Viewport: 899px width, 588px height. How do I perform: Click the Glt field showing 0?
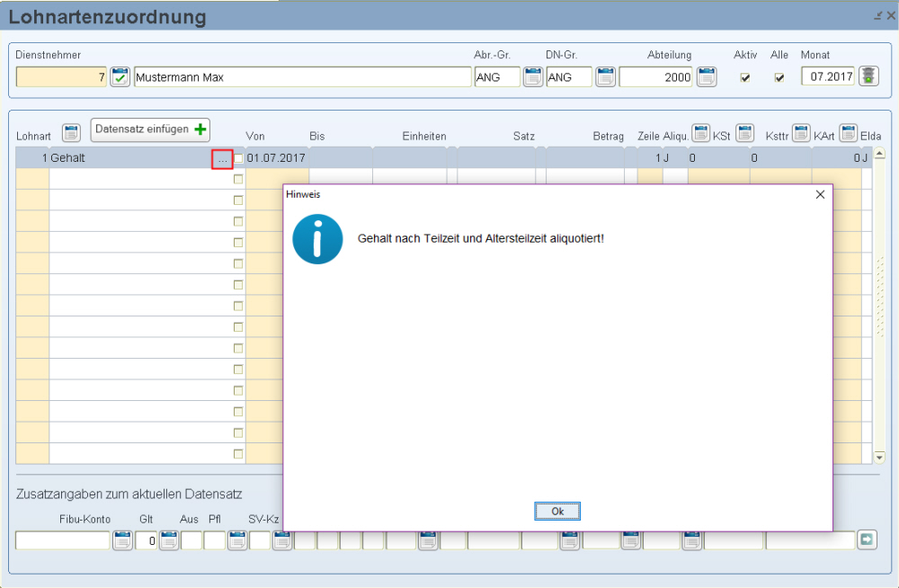click(x=147, y=540)
